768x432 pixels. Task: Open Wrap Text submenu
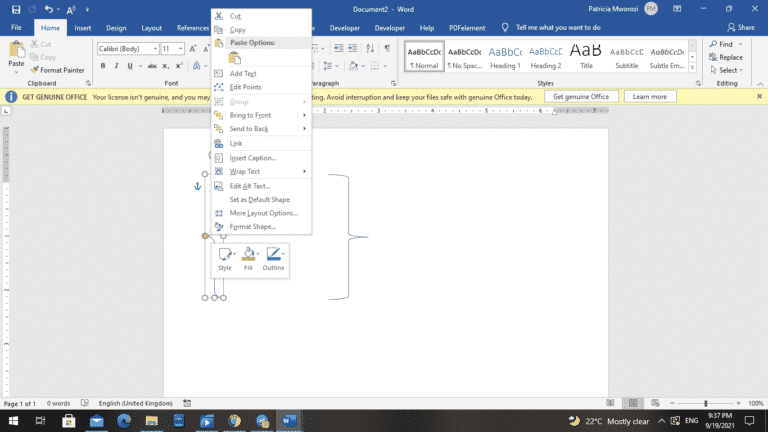point(261,171)
